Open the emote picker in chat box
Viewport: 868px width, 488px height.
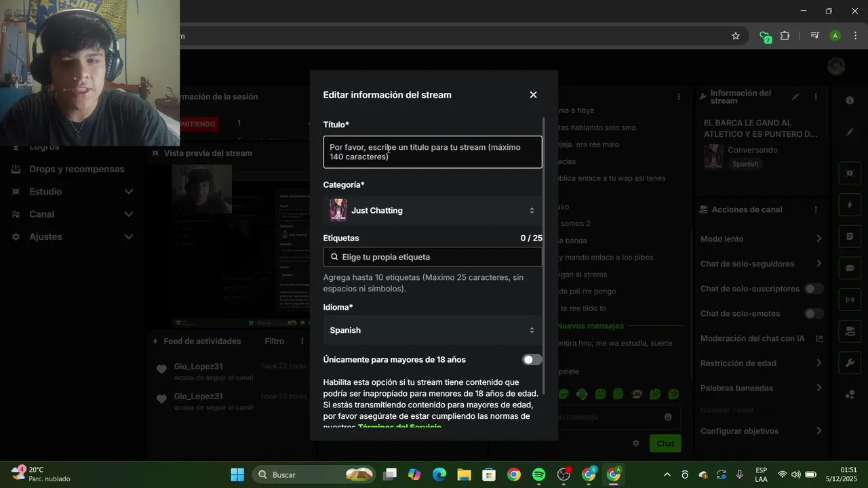point(668,417)
